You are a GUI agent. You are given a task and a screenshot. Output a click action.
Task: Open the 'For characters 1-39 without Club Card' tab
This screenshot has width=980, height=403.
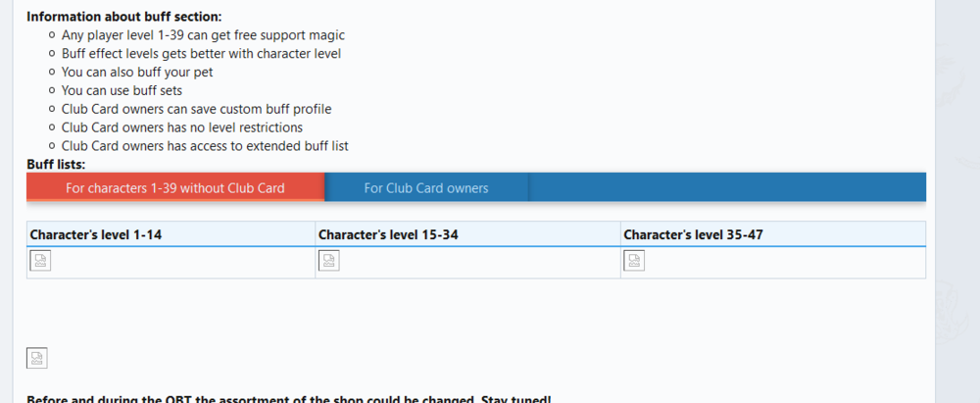(x=175, y=187)
